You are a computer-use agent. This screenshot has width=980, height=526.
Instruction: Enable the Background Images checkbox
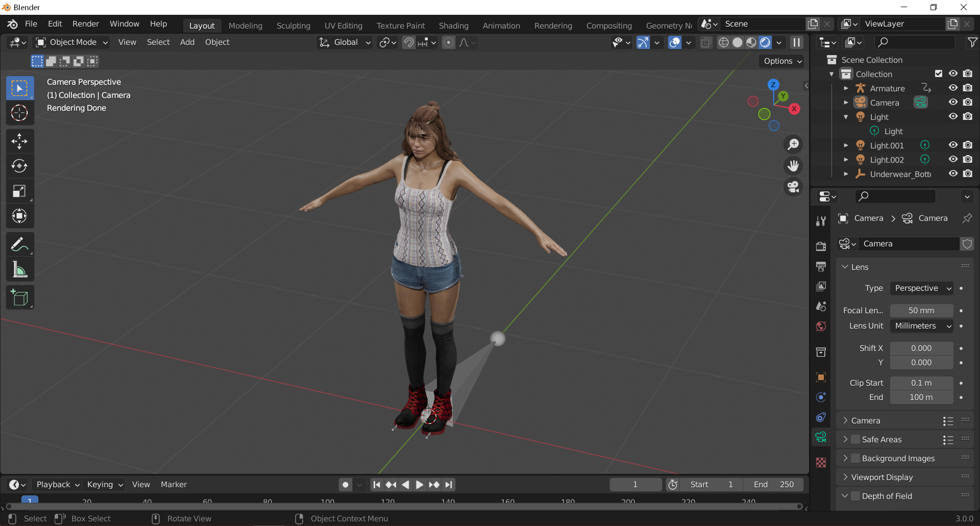[x=855, y=458]
